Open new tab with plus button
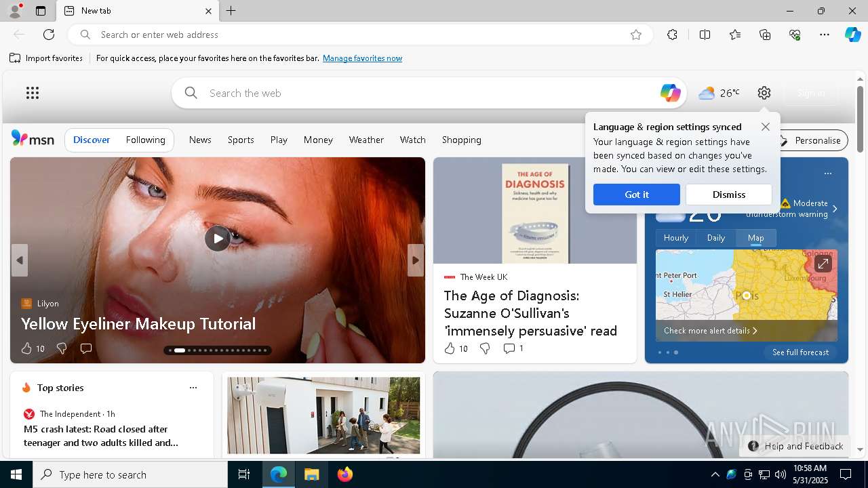868x488 pixels. pyautogui.click(x=231, y=11)
